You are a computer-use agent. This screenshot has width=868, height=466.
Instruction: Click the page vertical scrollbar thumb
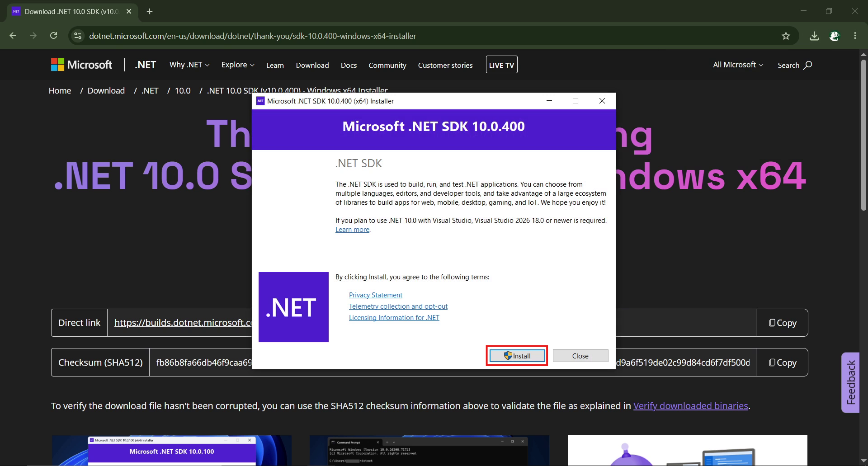(x=863, y=135)
